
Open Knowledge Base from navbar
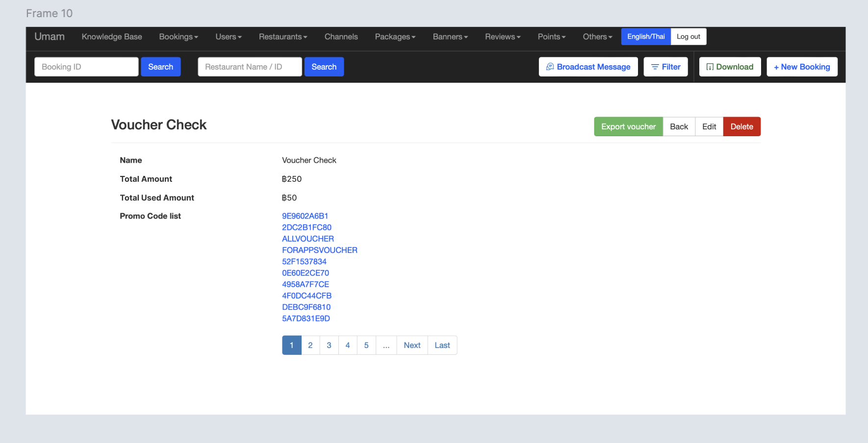[112, 37]
